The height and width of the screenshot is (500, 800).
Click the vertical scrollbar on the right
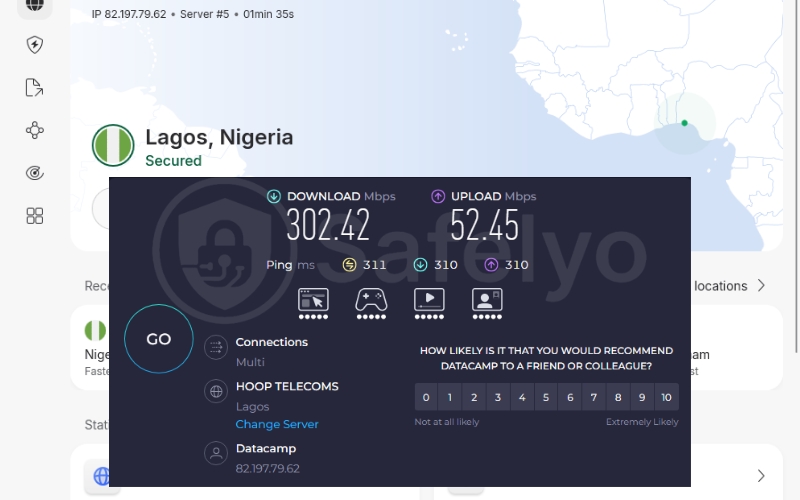point(797,176)
